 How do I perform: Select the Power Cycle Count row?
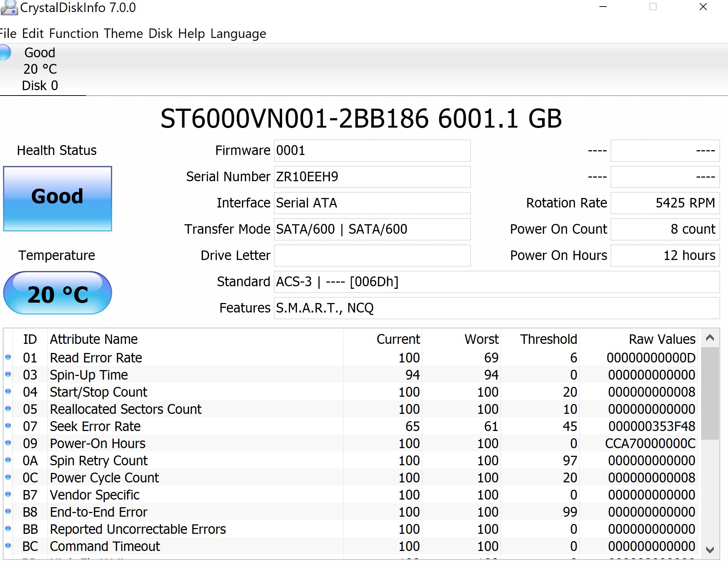pyautogui.click(x=351, y=478)
